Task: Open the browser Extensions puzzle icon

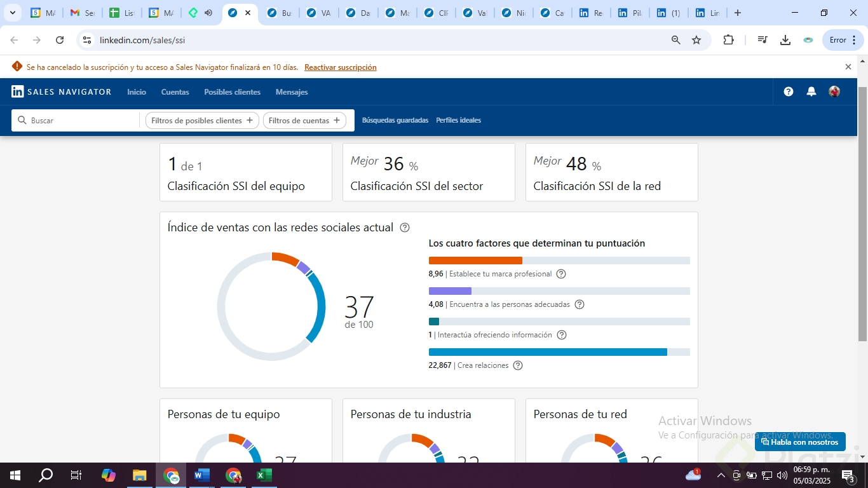Action: click(x=728, y=40)
